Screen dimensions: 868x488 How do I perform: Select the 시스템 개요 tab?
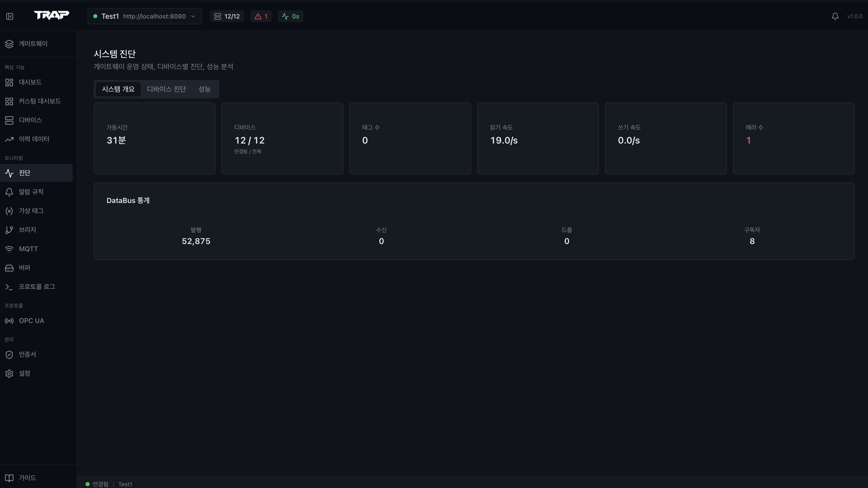click(118, 89)
